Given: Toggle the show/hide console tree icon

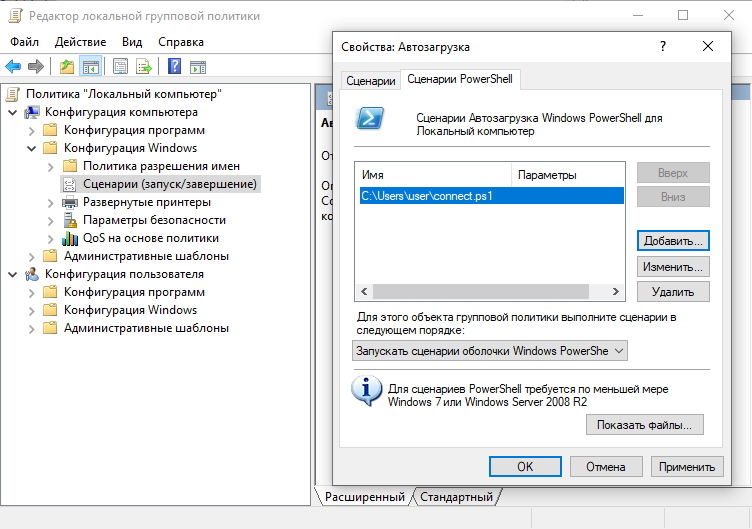Looking at the screenshot, I should coord(91,66).
